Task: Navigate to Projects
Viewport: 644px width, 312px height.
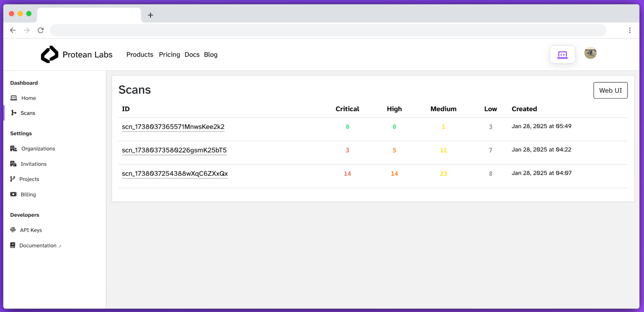Action: click(x=29, y=179)
